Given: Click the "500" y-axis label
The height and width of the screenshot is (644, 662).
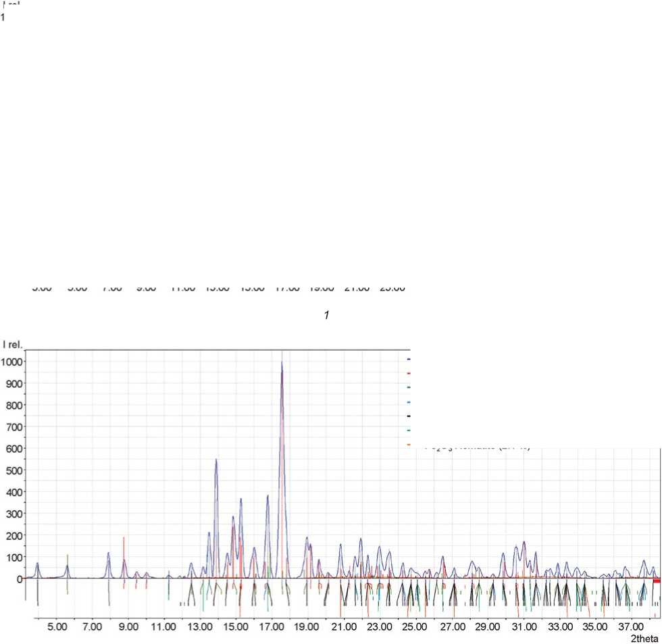Looking at the screenshot, I should coord(14,470).
